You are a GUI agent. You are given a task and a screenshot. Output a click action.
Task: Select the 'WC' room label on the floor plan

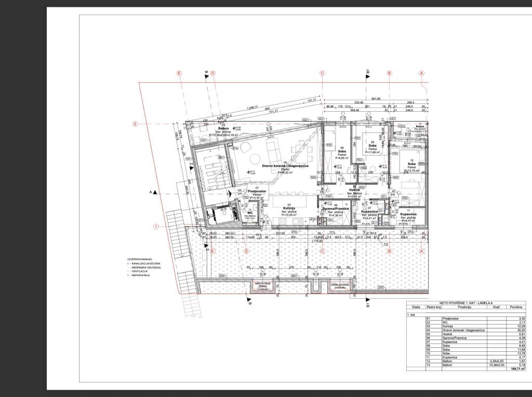pos(250,213)
